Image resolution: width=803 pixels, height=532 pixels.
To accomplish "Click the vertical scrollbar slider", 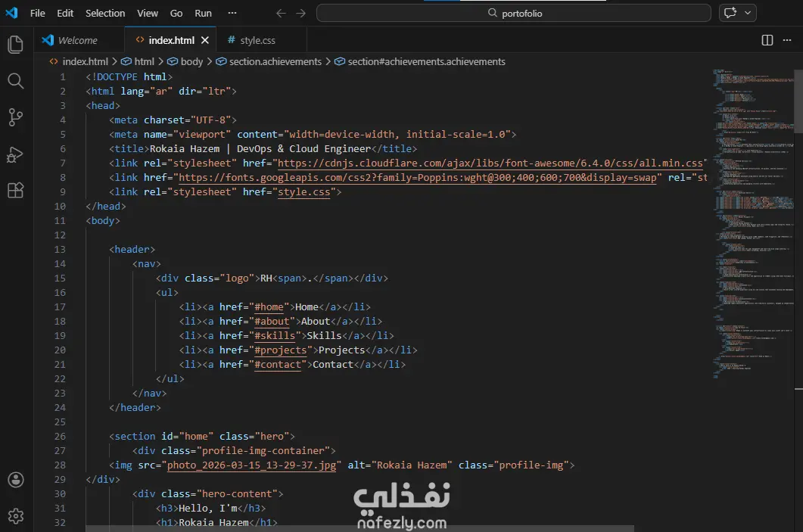I will [798, 101].
